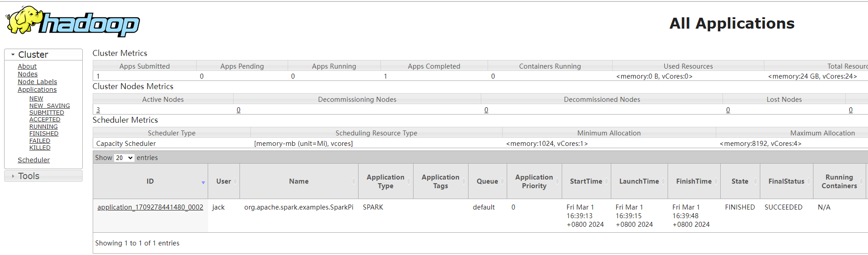The height and width of the screenshot is (255, 868).
Task: Click the Hadoop elephant logo
Action: [x=73, y=21]
